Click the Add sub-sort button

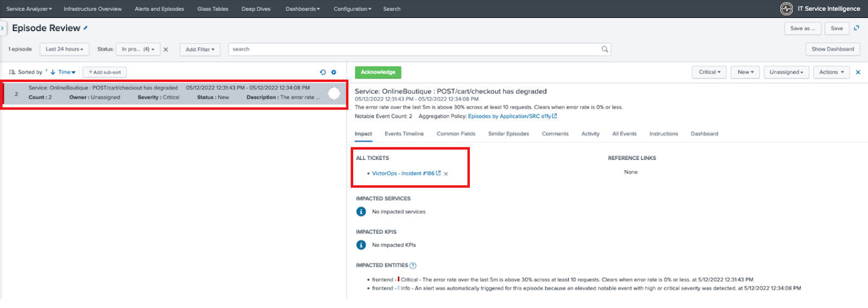click(105, 72)
